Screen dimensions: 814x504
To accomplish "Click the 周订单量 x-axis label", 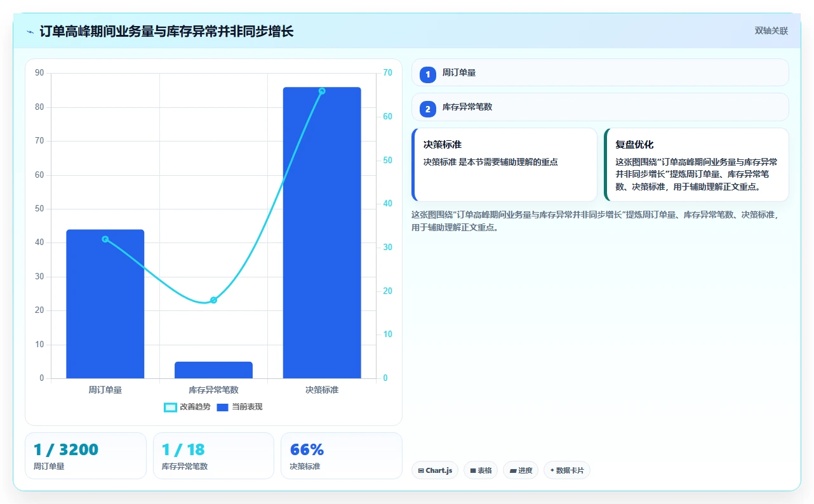I will pos(105,390).
